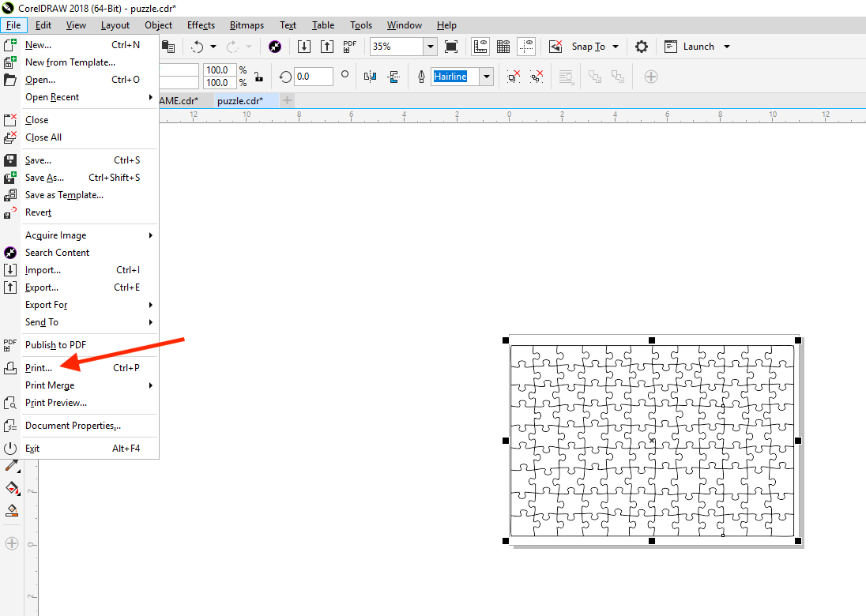Click the Publish to PDF toolbar icon
Image resolution: width=866 pixels, height=616 pixels.
[x=349, y=47]
